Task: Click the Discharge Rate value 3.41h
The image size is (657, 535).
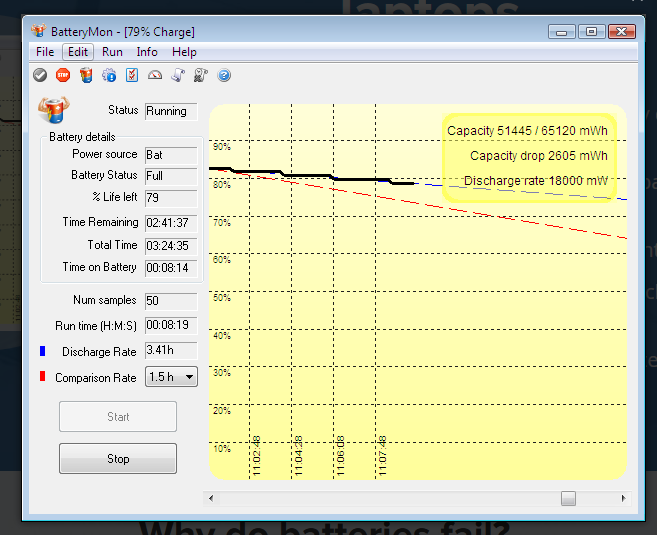Action: coord(171,350)
